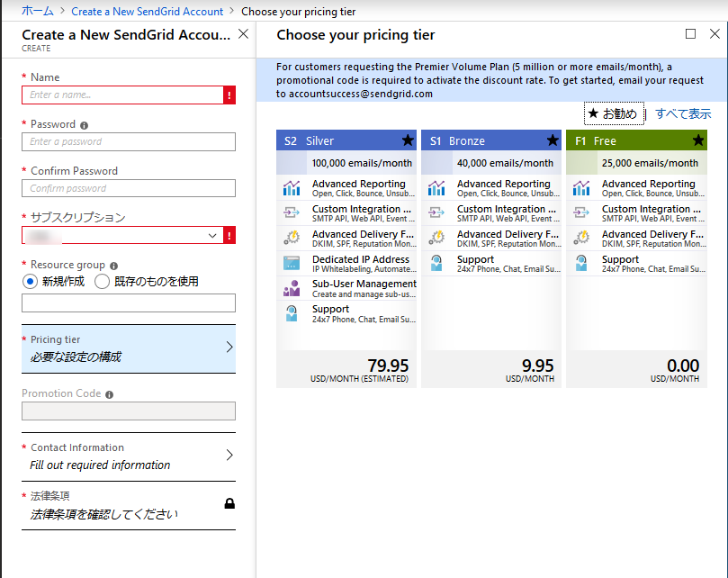Viewport: 728px width, 578px height.
Task: Click the star on F1 Free header
Action: (697, 140)
